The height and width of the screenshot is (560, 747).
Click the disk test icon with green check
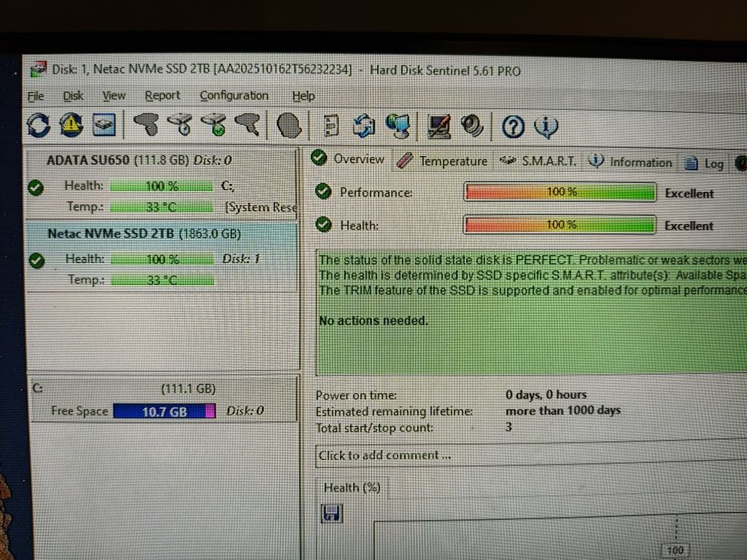[214, 125]
